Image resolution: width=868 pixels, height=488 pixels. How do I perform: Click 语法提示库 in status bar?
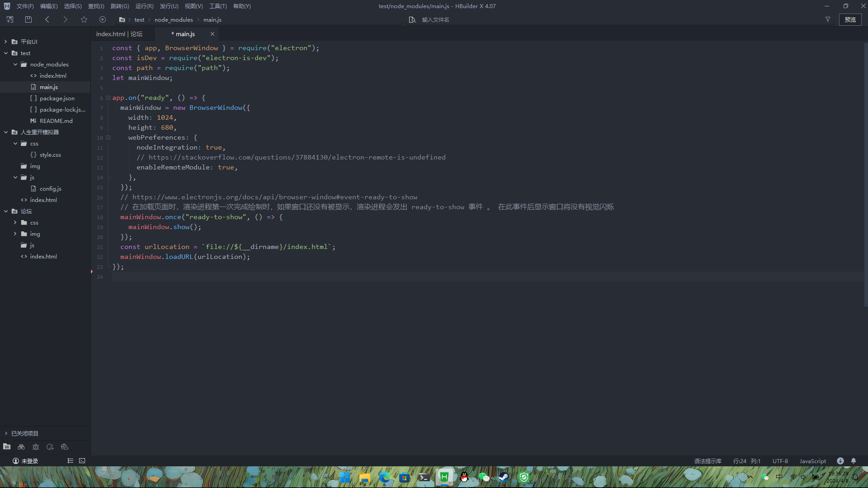click(708, 461)
